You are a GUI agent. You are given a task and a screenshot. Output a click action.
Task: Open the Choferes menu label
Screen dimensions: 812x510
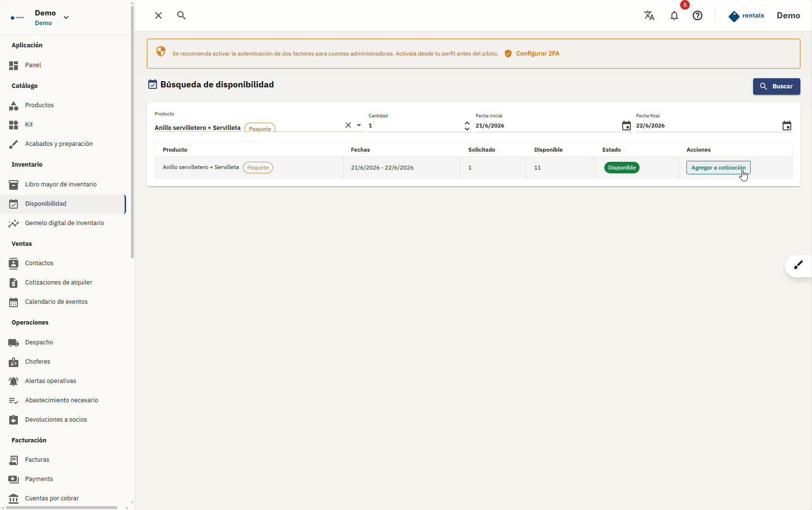[38, 362]
